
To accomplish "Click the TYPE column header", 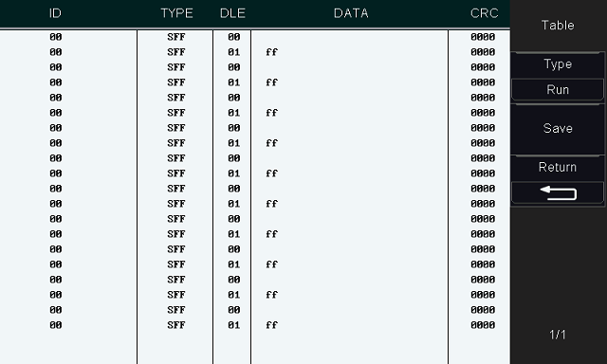I will pos(176,13).
